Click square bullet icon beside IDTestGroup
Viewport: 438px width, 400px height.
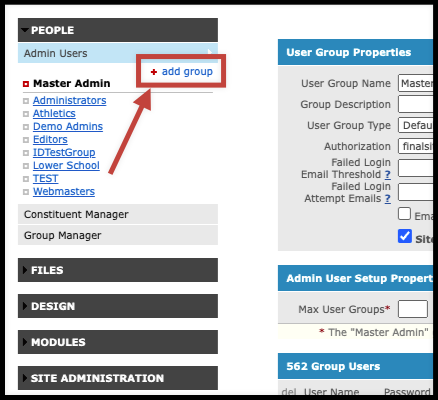[x=26, y=153]
